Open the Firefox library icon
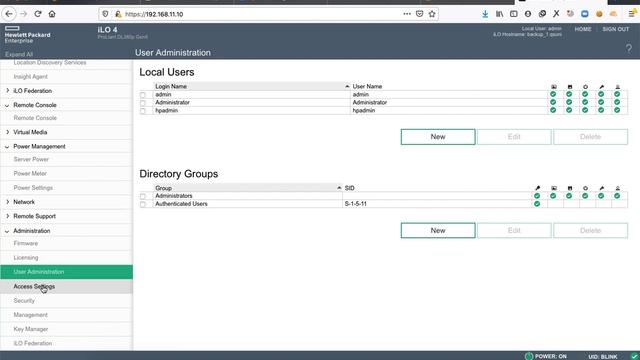This screenshot has width=640, height=360. (499, 14)
